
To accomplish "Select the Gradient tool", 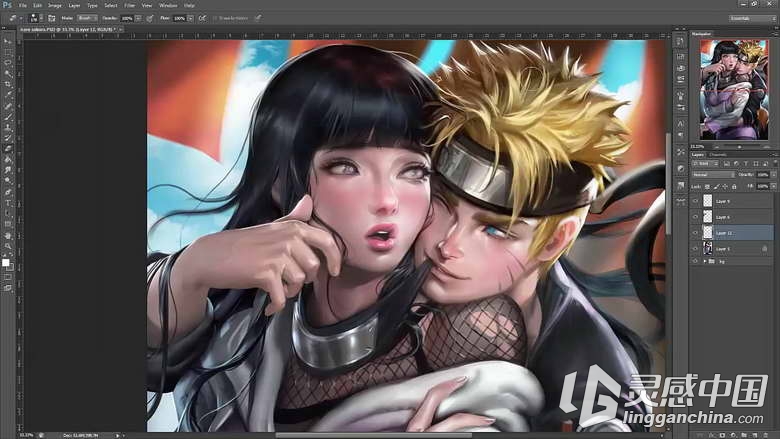I will click(7, 160).
